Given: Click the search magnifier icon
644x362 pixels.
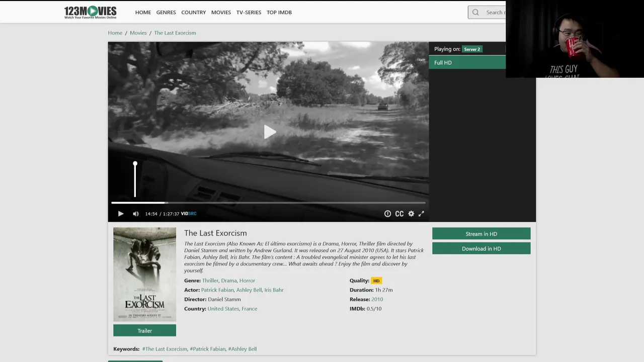Looking at the screenshot, I should 475,13.
